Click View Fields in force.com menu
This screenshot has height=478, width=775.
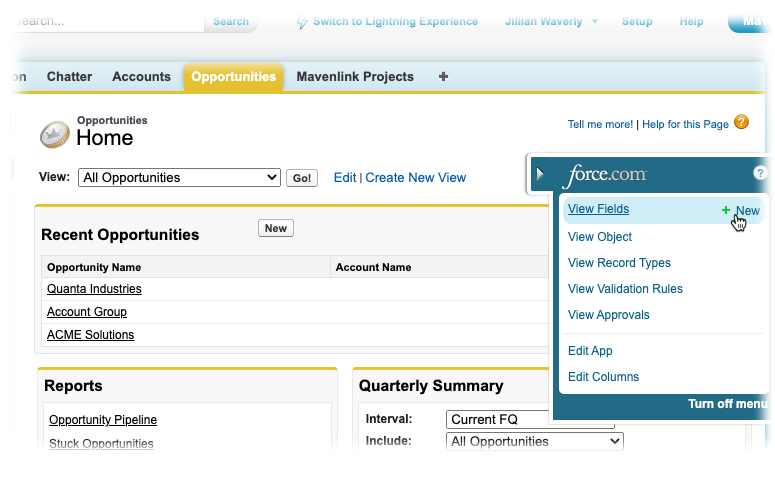point(598,209)
